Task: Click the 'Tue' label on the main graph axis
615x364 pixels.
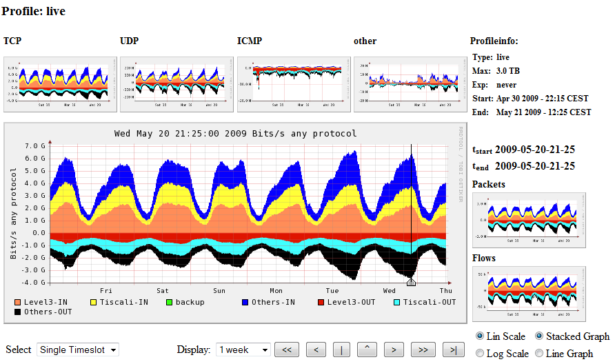Action: click(x=332, y=291)
